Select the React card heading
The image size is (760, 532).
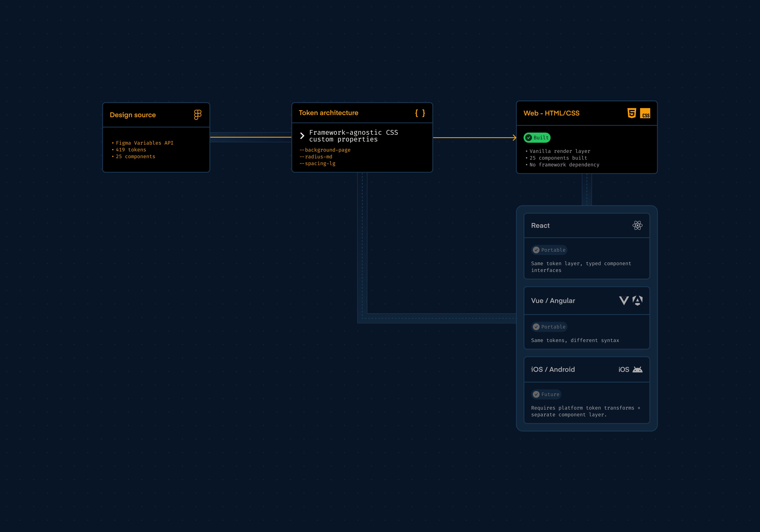[x=540, y=225]
